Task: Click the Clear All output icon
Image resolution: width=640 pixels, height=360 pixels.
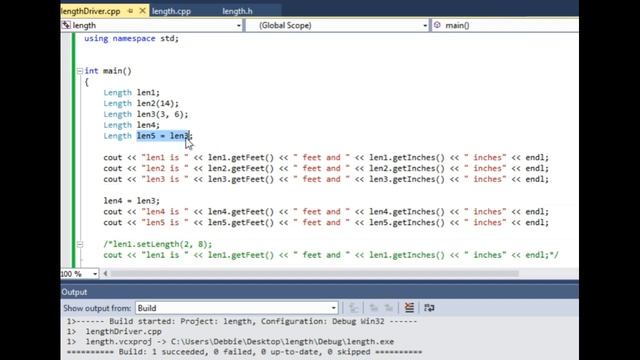Action: tap(409, 308)
